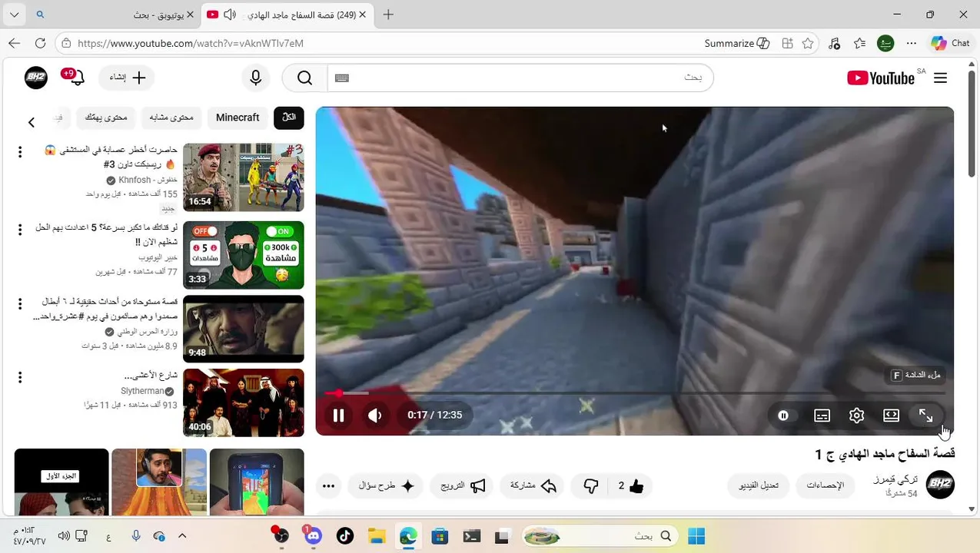Image resolution: width=980 pixels, height=553 pixels.
Task: Select the 'محتوى مشابه' filter chip
Action: click(171, 118)
